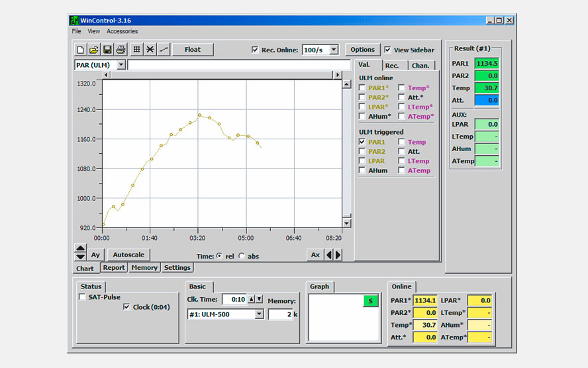588x368 pixels.
Task: Check Temp under ULM triggered
Action: (x=401, y=142)
